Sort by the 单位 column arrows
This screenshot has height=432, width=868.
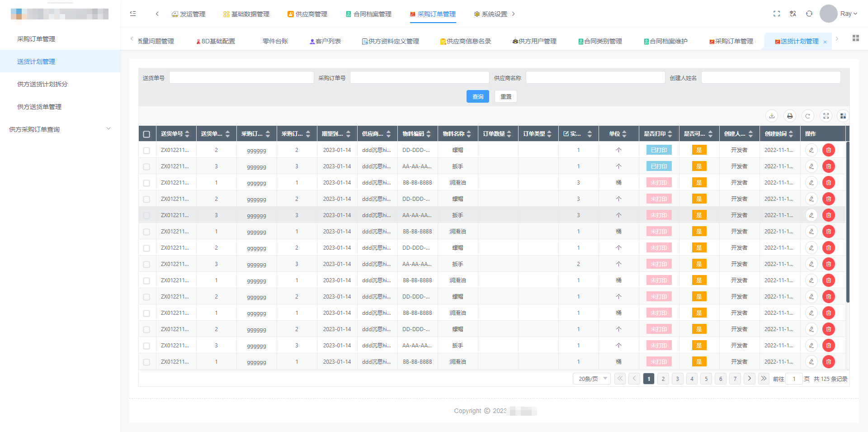(x=624, y=134)
